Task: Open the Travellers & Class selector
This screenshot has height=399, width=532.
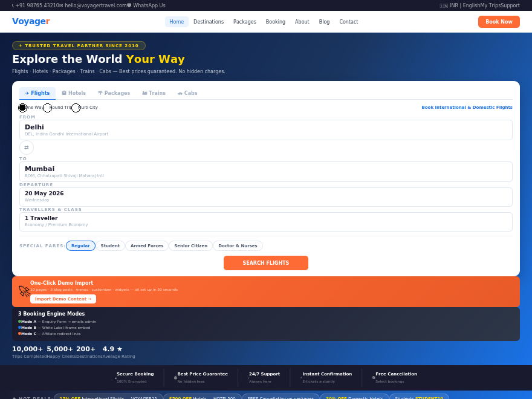Action: (x=265, y=222)
